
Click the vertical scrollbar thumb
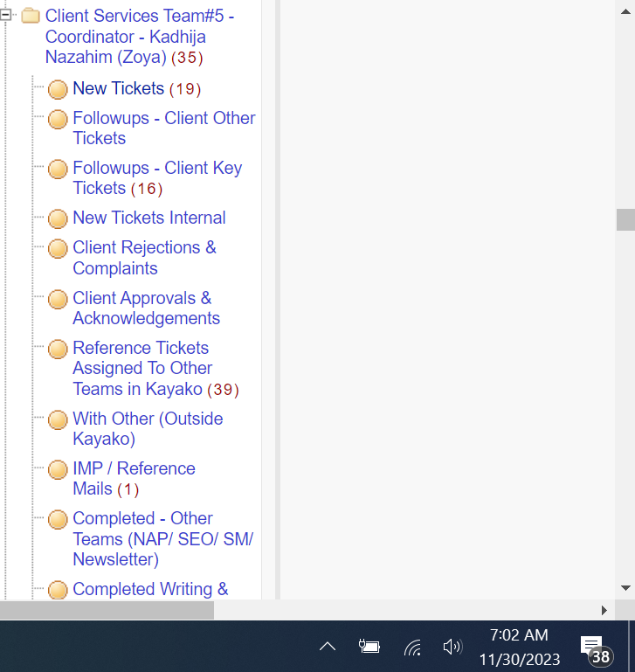[x=625, y=219]
